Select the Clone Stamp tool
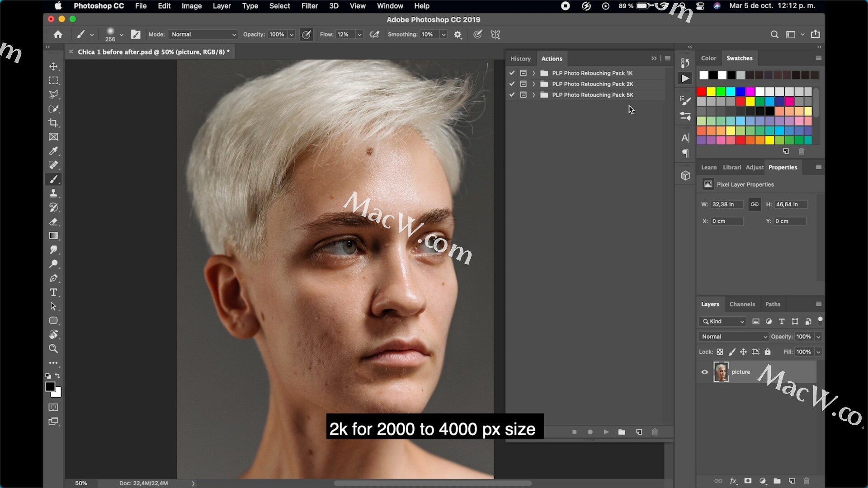 click(x=53, y=193)
